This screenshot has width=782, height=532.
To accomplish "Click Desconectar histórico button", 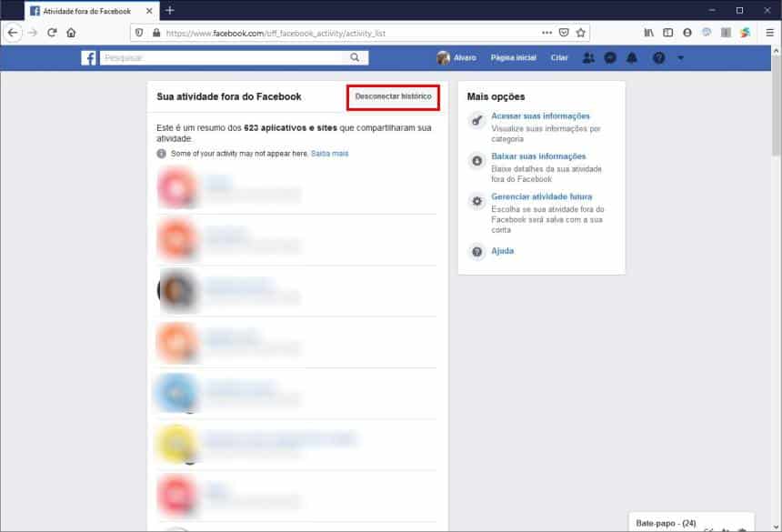I will click(x=393, y=96).
